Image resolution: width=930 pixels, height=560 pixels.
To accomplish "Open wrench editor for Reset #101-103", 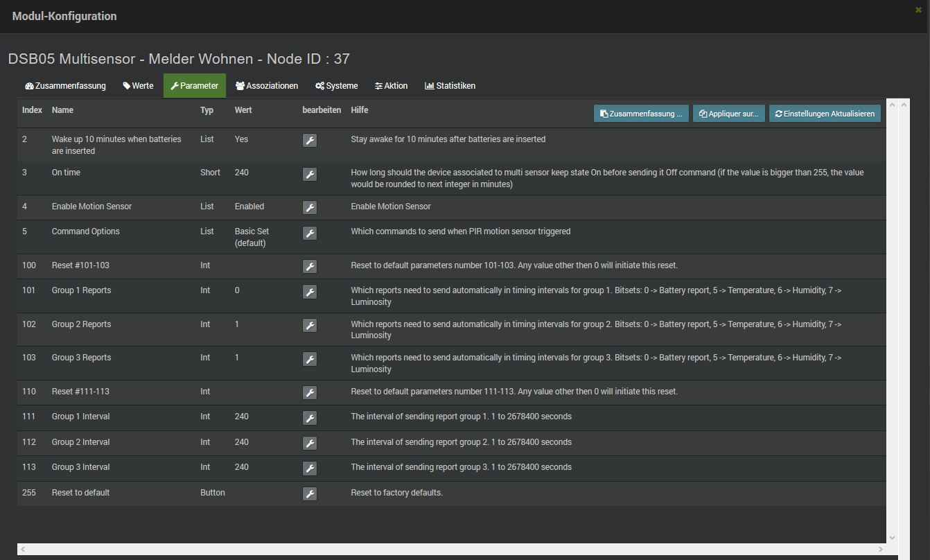I will pos(310,267).
